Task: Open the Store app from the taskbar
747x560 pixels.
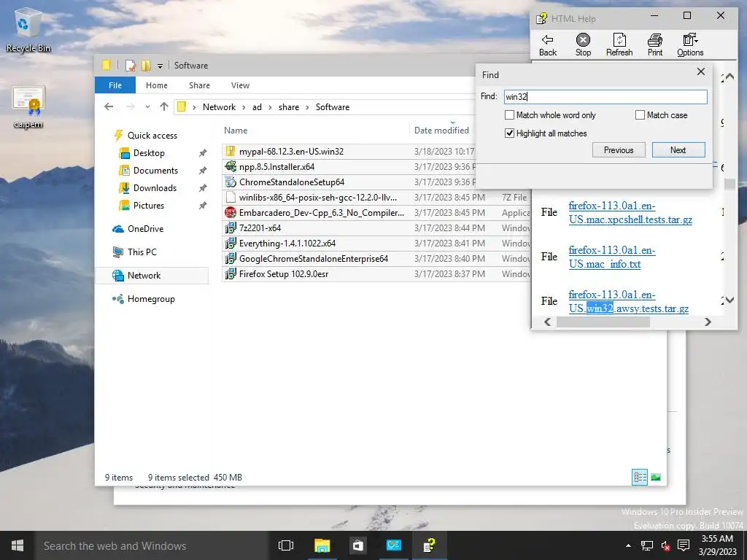Action: [x=357, y=545]
